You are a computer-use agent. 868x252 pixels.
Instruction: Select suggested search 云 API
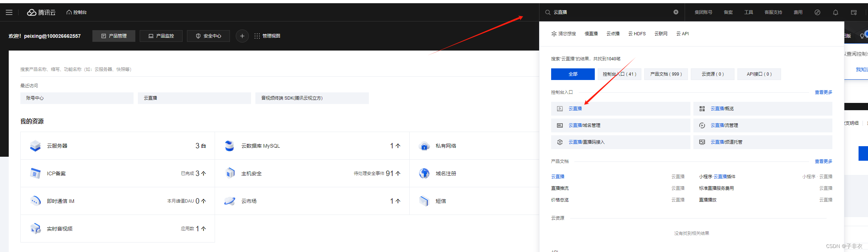click(682, 34)
